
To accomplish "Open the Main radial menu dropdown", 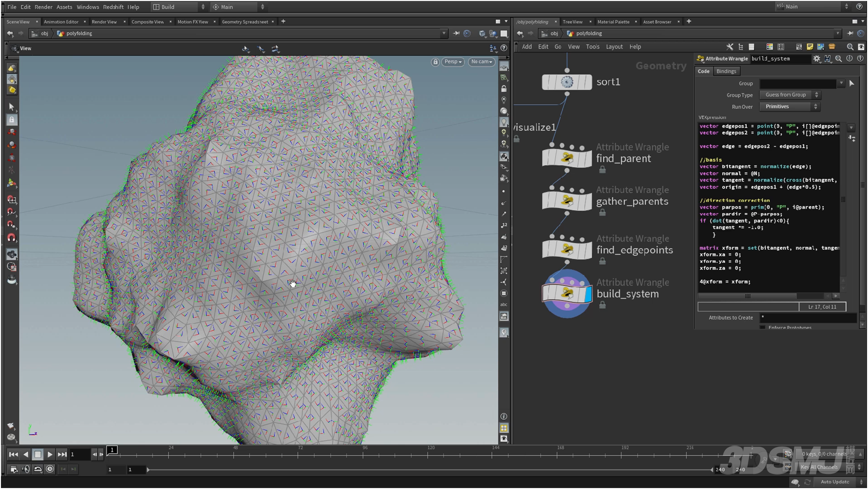I will click(239, 7).
